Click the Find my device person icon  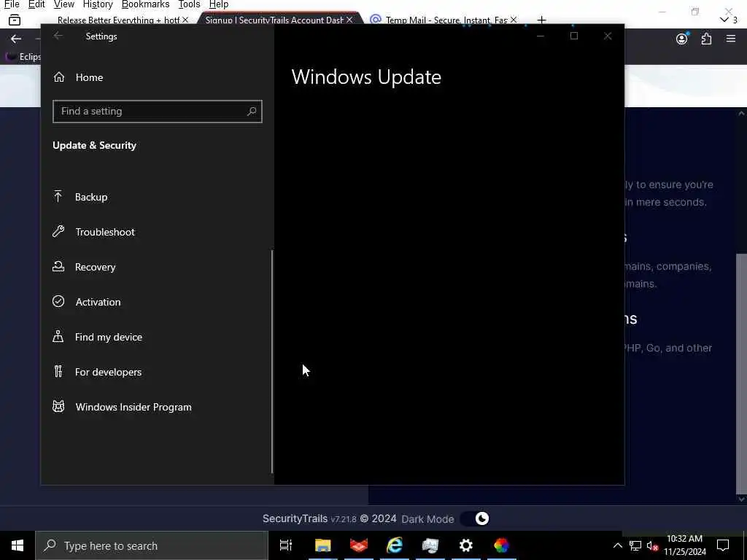click(58, 336)
